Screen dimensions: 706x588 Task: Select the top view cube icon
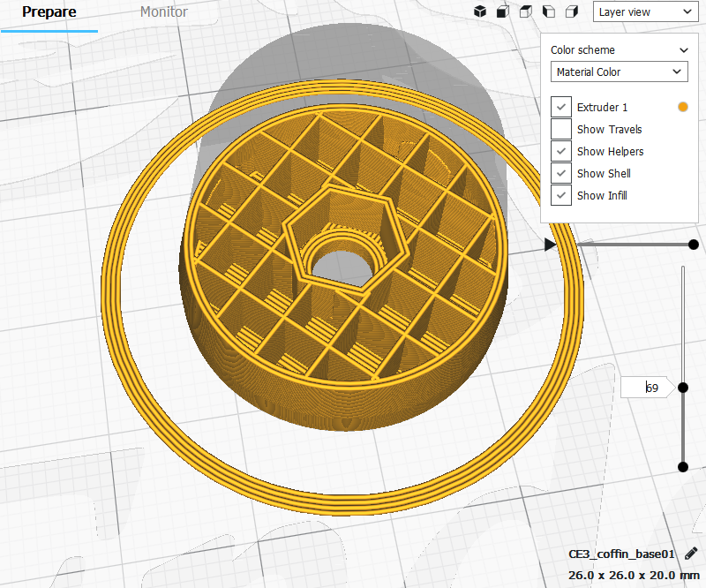[x=525, y=11]
